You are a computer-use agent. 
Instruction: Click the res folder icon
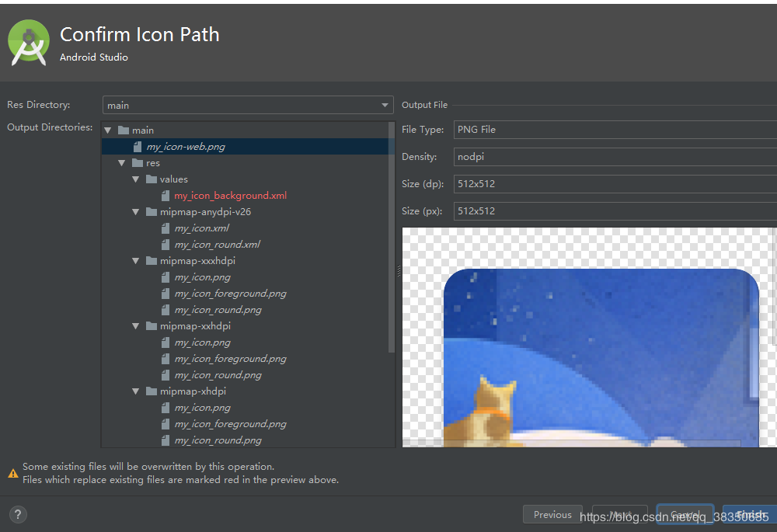(x=138, y=163)
